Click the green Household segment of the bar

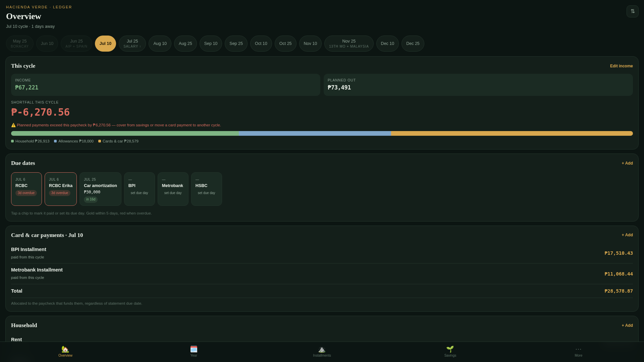click(x=125, y=133)
